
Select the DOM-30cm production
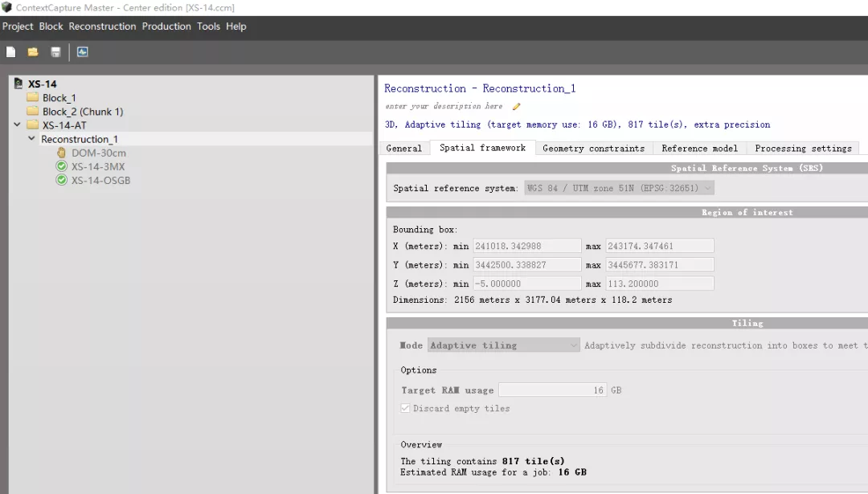tap(99, 153)
